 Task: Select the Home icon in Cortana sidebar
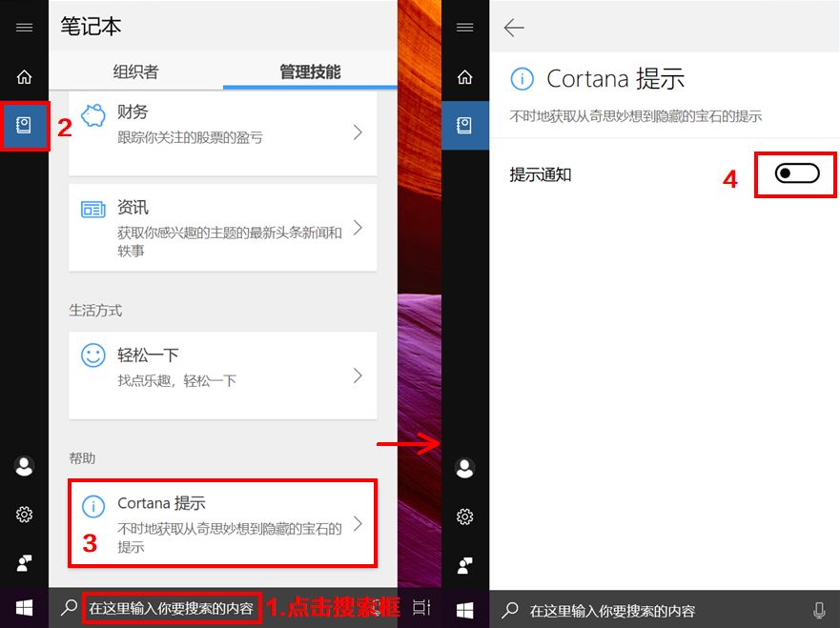(24, 75)
